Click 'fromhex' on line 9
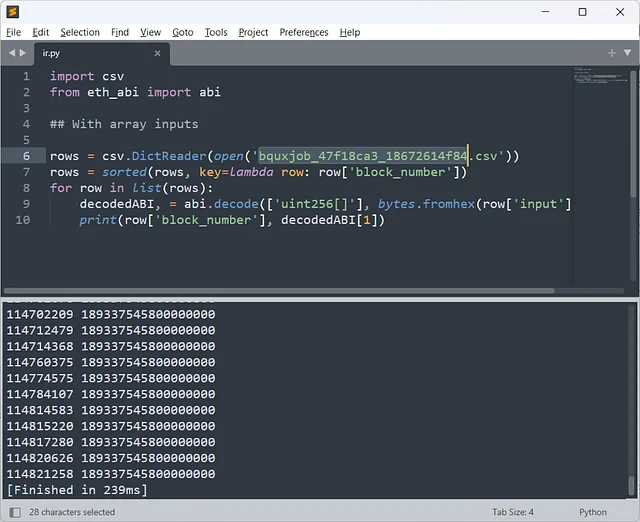 click(449, 204)
